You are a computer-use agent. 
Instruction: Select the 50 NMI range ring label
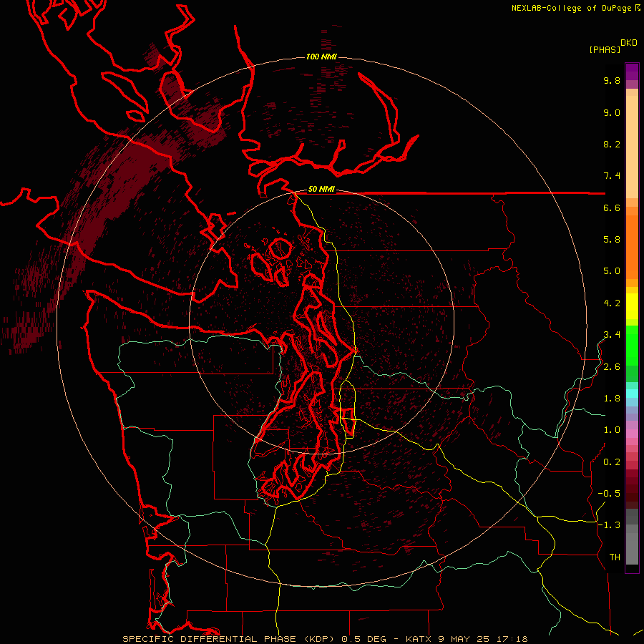click(x=321, y=190)
